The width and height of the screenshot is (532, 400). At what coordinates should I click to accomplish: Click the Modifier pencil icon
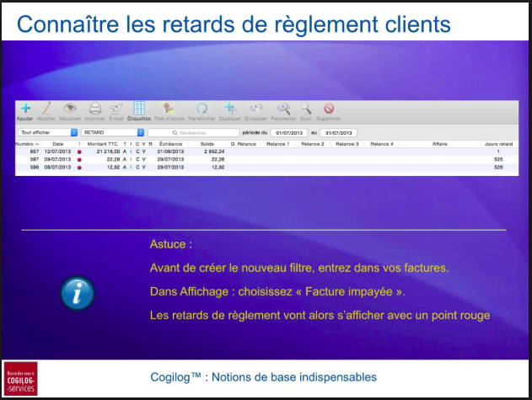pos(47,109)
